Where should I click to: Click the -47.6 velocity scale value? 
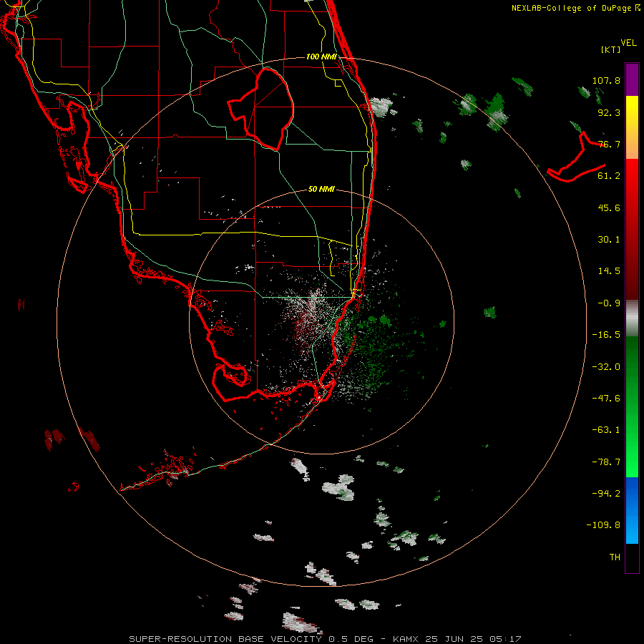coord(606,399)
